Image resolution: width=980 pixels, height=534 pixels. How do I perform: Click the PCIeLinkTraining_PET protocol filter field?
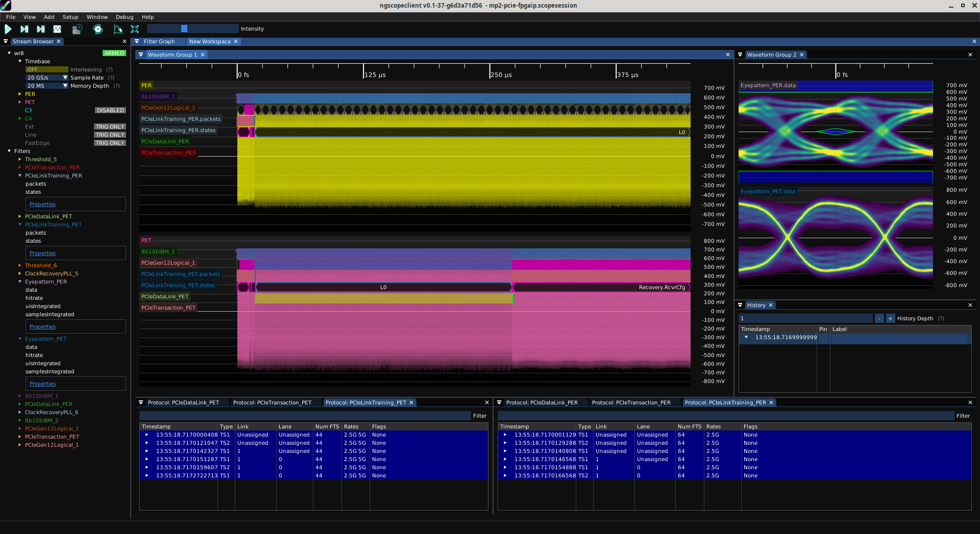click(x=305, y=416)
